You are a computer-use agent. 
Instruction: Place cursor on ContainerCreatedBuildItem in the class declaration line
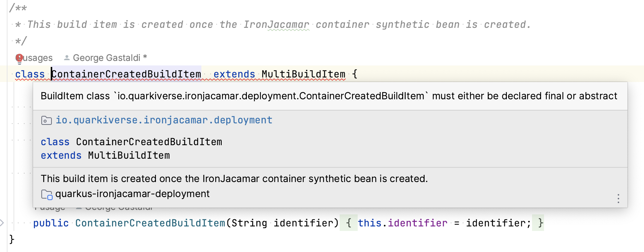tap(126, 74)
